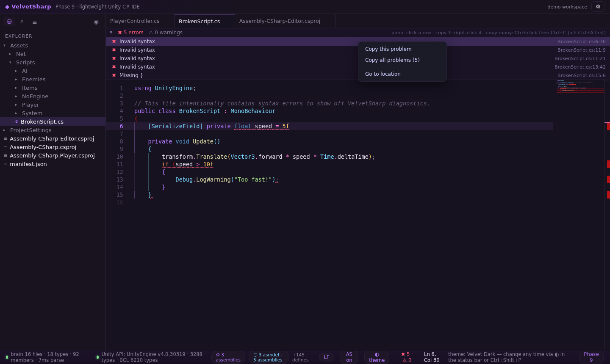The height and width of the screenshot is (364, 610).
Task: Toggle the theme switcher in status bar
Action: [x=377, y=357]
